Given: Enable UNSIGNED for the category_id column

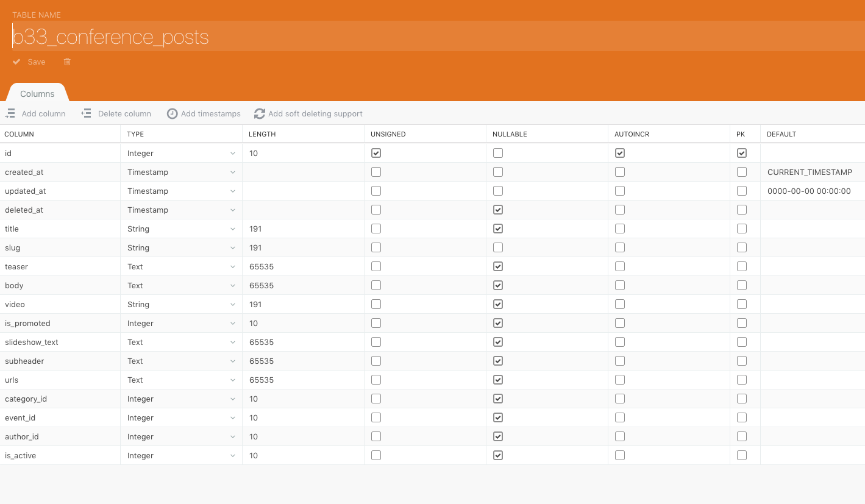Looking at the screenshot, I should tap(376, 399).
